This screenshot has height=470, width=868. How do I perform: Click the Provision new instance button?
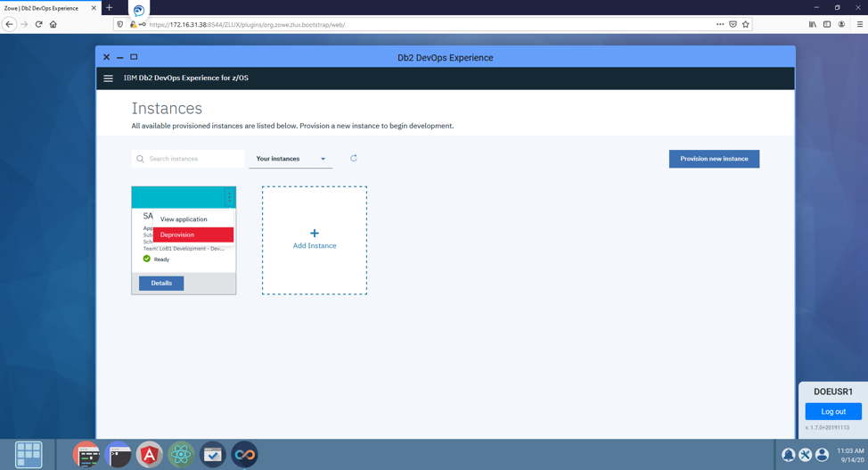point(714,159)
